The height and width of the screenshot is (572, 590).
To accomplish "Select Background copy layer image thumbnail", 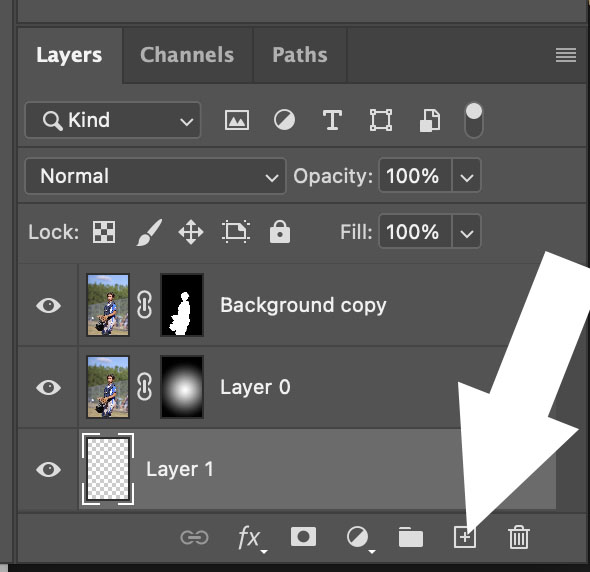I will tap(108, 305).
